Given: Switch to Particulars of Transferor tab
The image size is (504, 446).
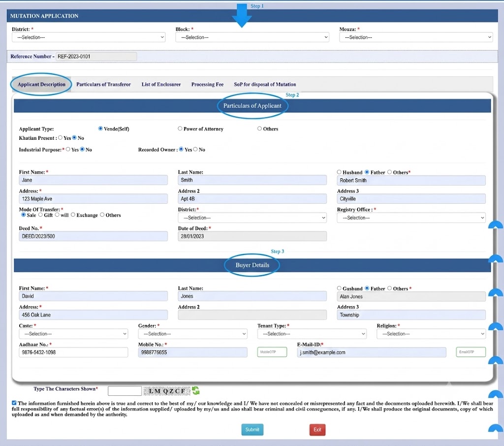Looking at the screenshot, I should point(103,84).
